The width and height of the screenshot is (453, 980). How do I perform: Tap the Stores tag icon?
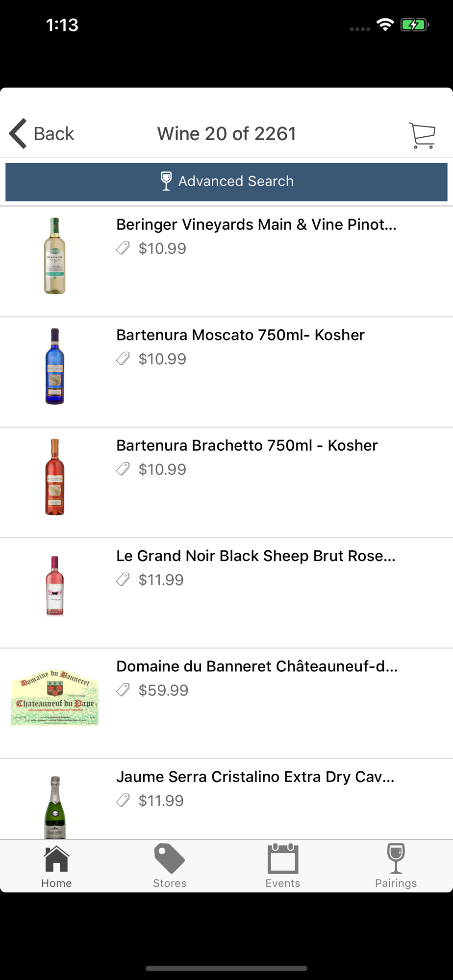point(170,859)
